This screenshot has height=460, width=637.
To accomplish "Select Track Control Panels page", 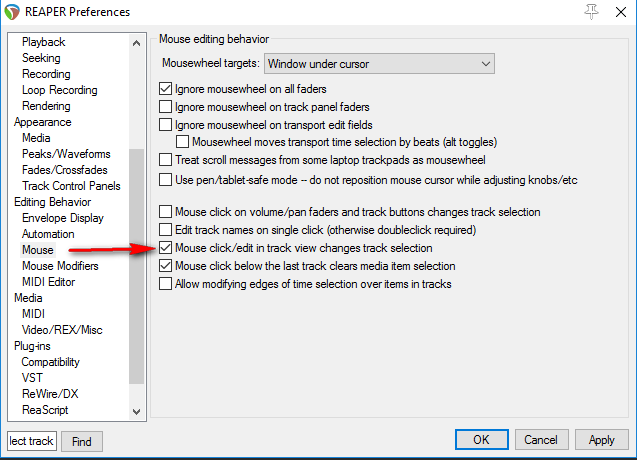I will point(71,186).
